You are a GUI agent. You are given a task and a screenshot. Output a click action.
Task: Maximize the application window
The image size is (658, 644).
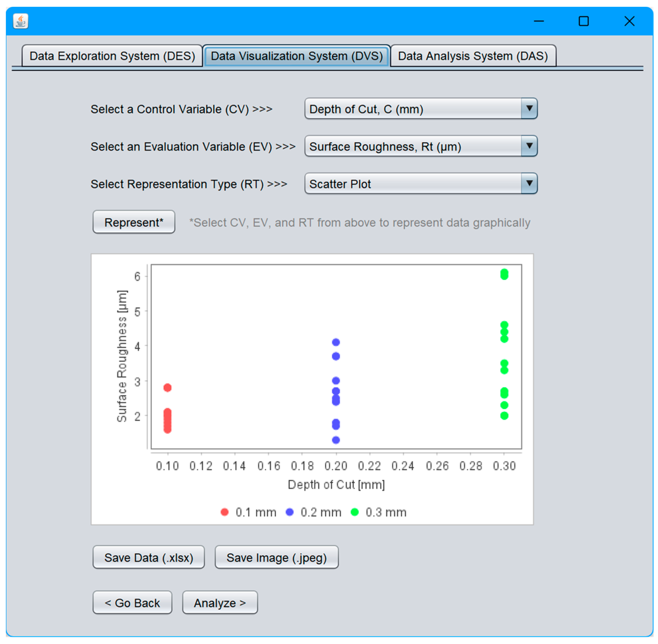point(583,21)
